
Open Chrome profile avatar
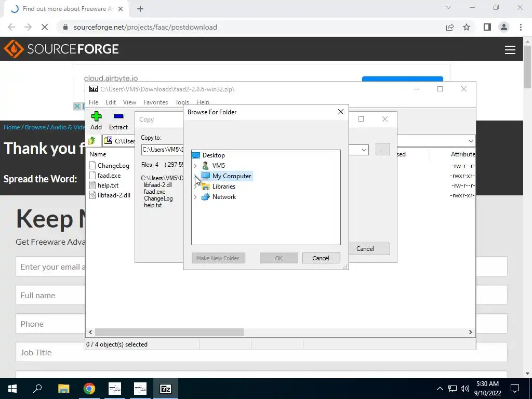(504, 27)
